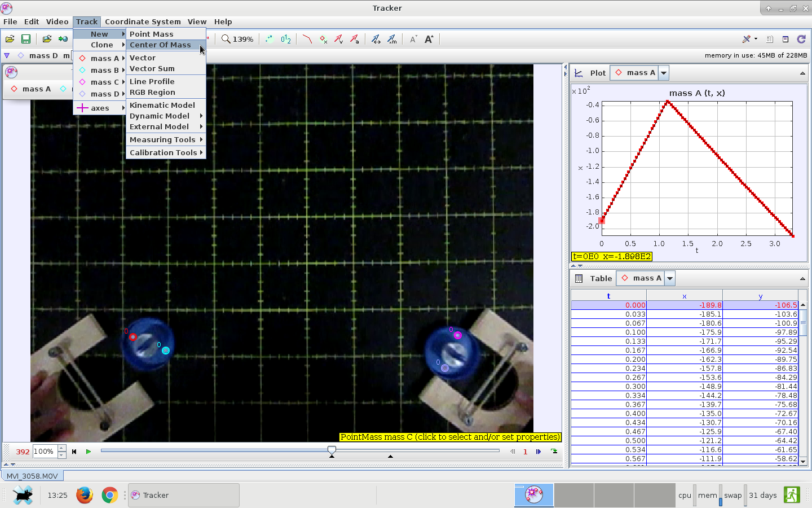Click the zoom magnifier at 139%
Image resolution: width=812 pixels, height=508 pixels.
(226, 39)
